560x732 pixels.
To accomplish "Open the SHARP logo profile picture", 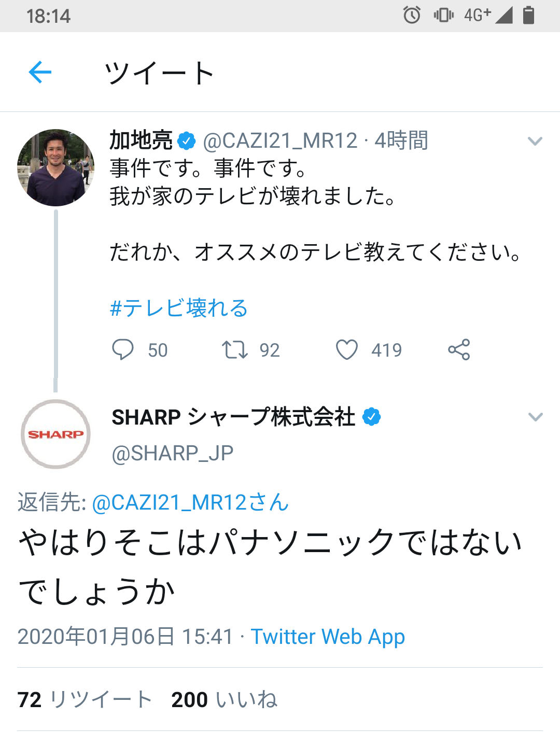I will click(x=55, y=434).
